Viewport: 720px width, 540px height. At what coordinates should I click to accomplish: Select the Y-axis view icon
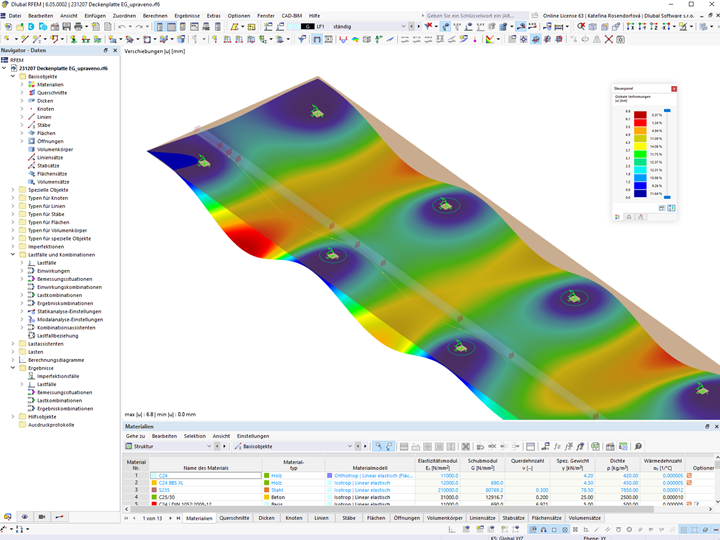642,27
